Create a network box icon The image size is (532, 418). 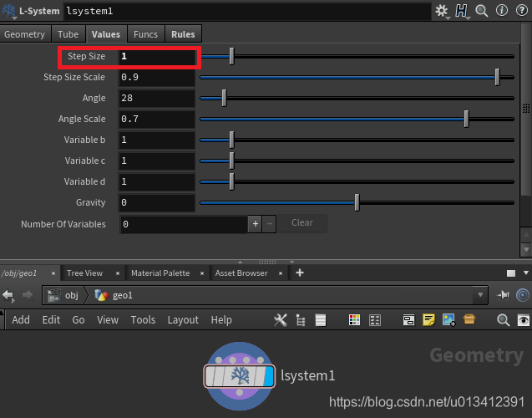point(408,320)
